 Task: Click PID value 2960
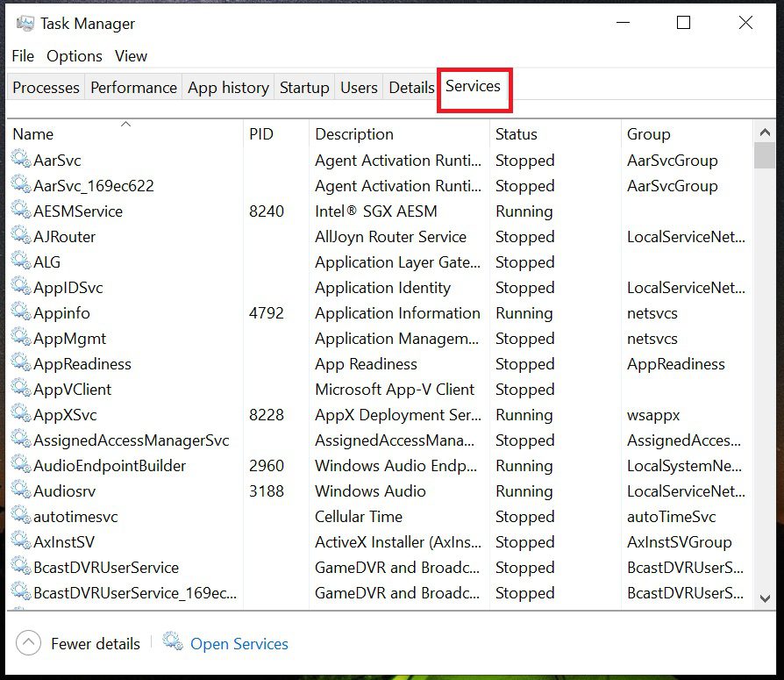coord(267,466)
